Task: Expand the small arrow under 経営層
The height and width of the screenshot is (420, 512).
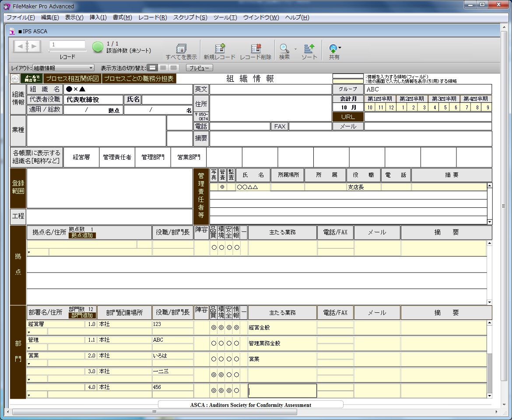Action: 29,332
